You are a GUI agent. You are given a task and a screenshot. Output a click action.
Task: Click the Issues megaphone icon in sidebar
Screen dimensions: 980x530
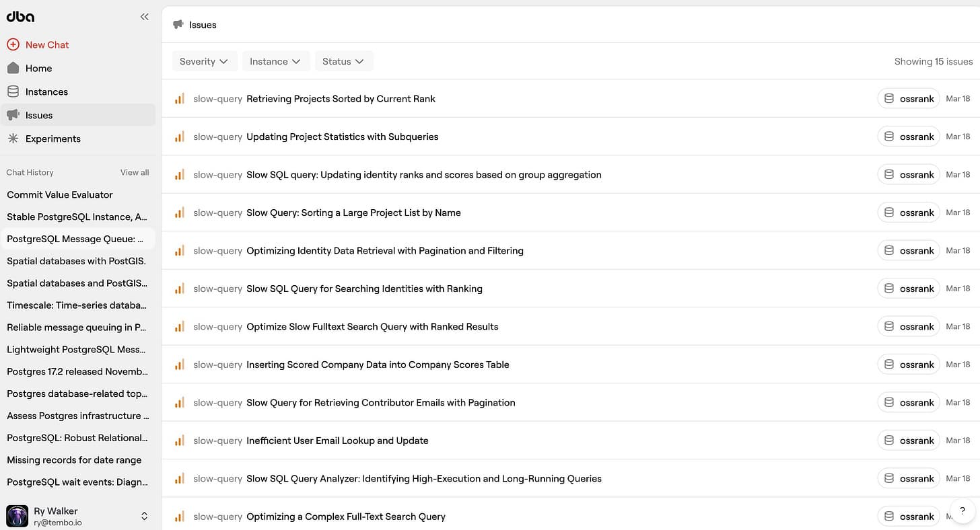[13, 115]
